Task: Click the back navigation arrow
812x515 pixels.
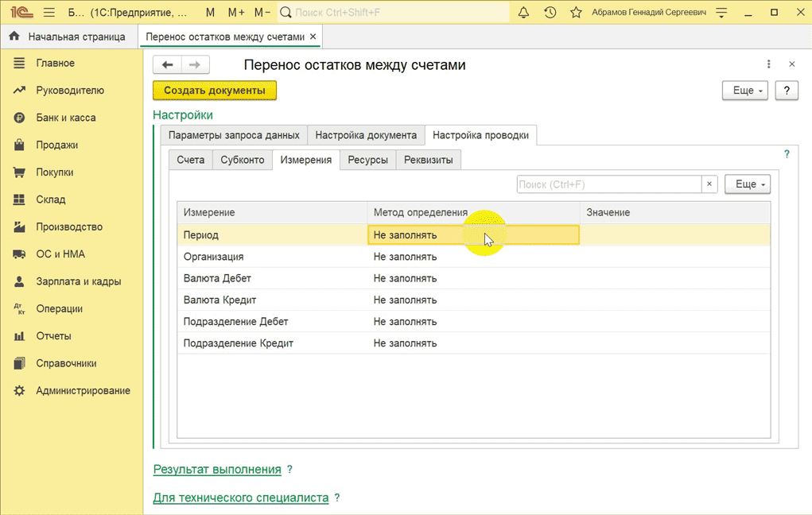Action: pos(167,65)
